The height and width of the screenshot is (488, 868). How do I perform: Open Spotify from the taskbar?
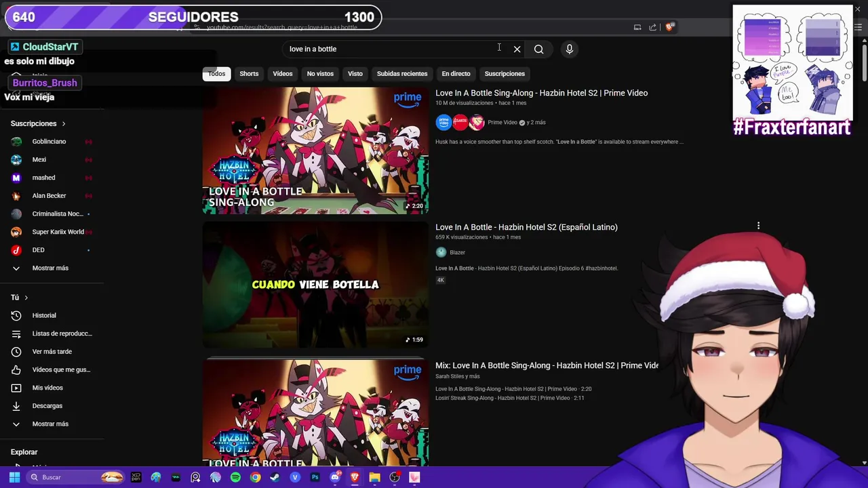pos(235,477)
